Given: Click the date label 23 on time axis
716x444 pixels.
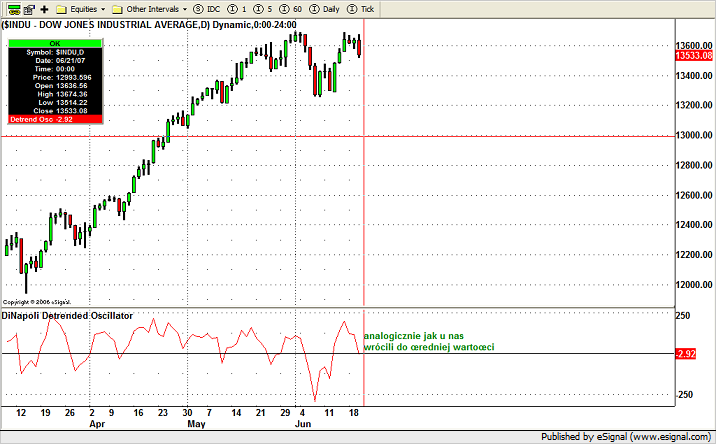Looking at the screenshot, I should pos(163,412).
